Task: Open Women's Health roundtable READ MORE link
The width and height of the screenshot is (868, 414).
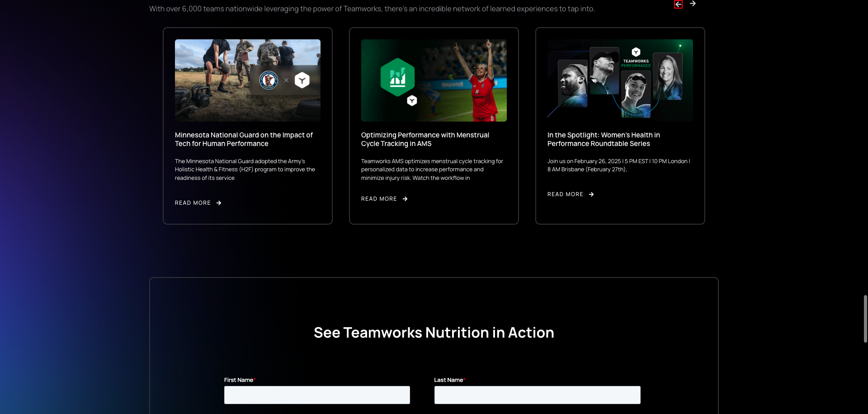Action: pyautogui.click(x=565, y=194)
